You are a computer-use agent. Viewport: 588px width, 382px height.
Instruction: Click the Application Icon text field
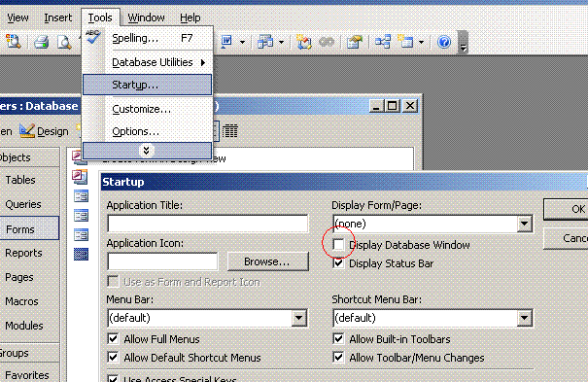click(162, 261)
